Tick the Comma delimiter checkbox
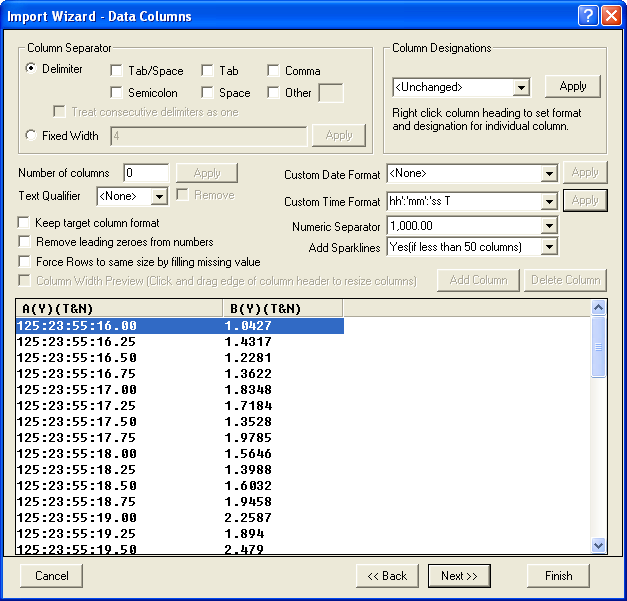Viewport: 627px width, 601px height. pos(273,71)
